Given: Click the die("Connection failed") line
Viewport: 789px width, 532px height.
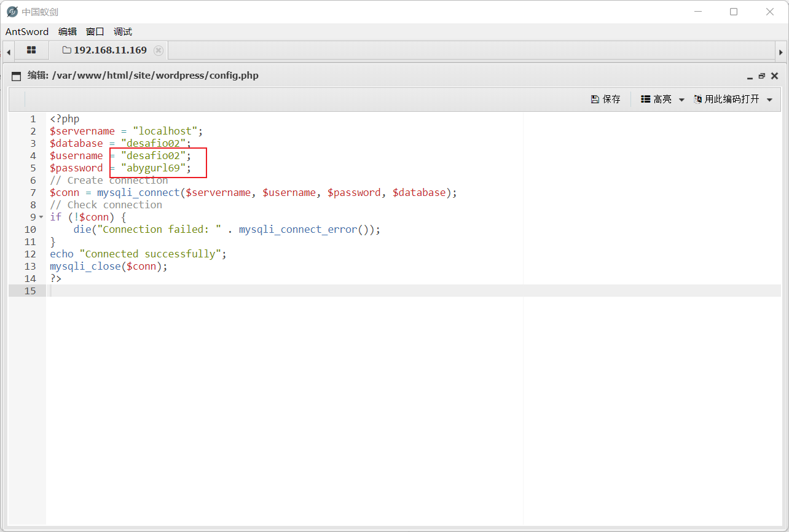Looking at the screenshot, I should pyautogui.click(x=227, y=229).
